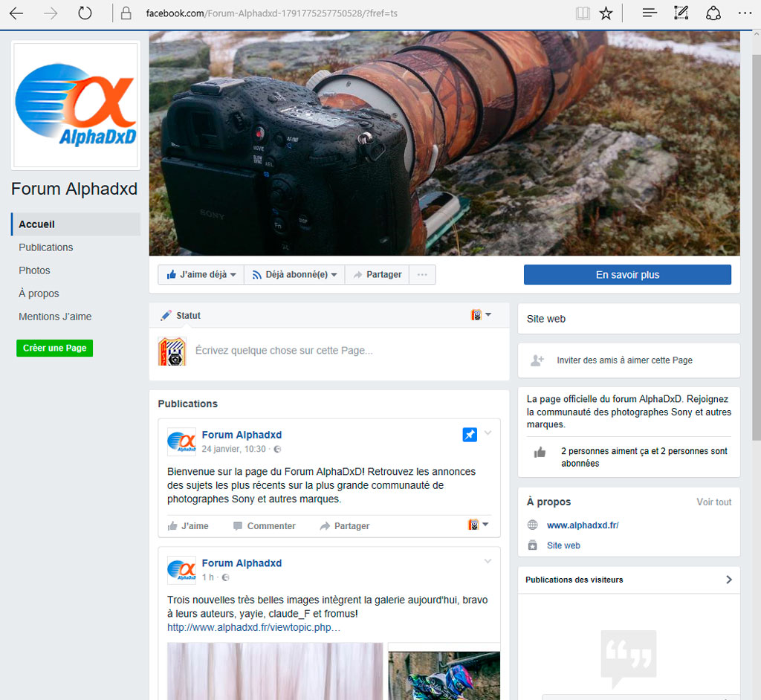
Task: Click the public globe icon on 24 janvier post
Action: [278, 449]
